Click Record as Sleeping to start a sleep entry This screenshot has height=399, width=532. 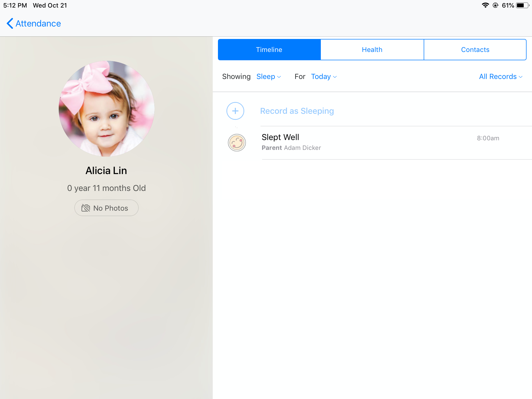[x=297, y=111]
